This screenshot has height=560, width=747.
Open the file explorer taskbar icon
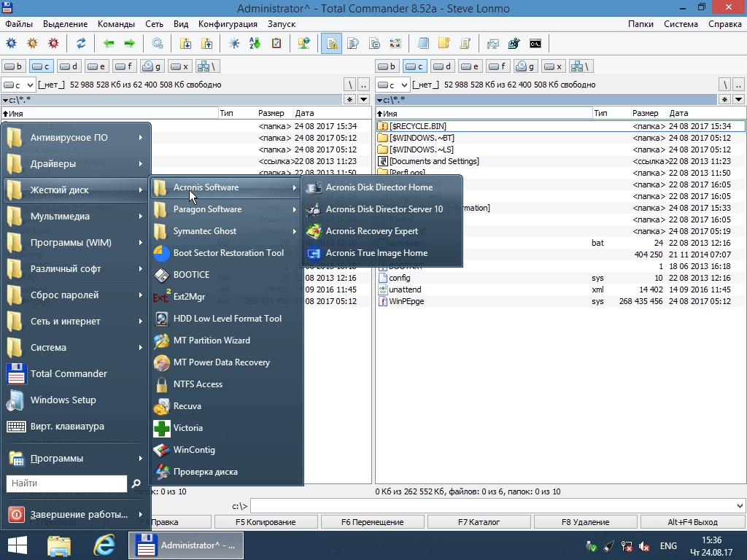point(59,545)
